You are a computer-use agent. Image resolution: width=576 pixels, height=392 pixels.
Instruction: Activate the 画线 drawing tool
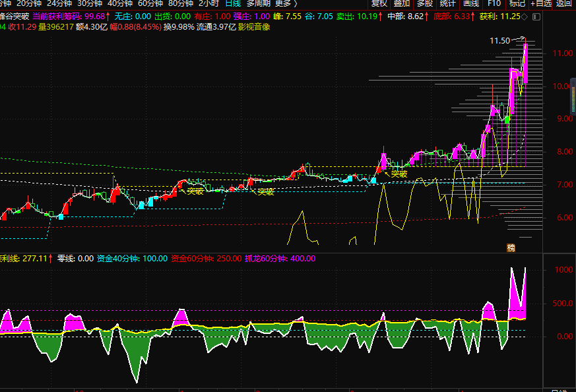(x=470, y=3)
